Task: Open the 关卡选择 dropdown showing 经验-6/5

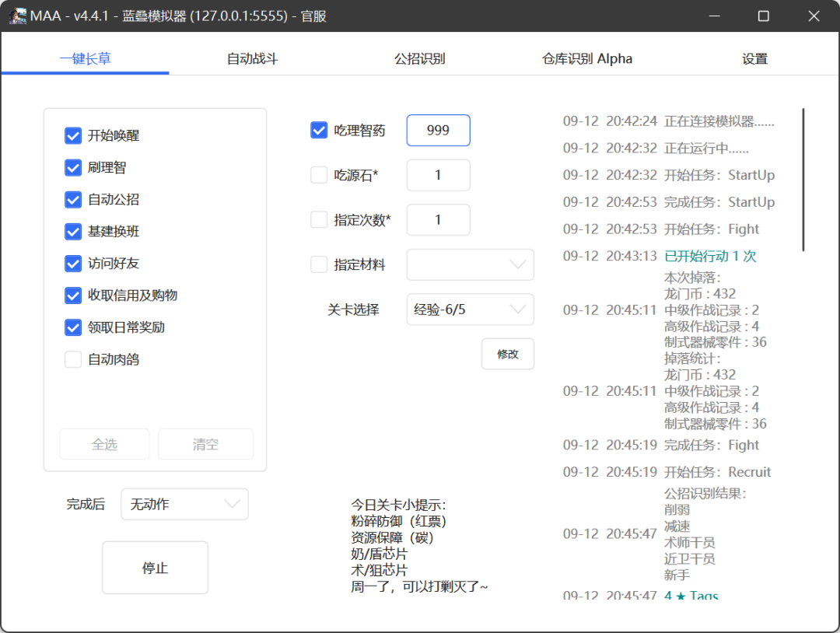Action: click(x=471, y=310)
